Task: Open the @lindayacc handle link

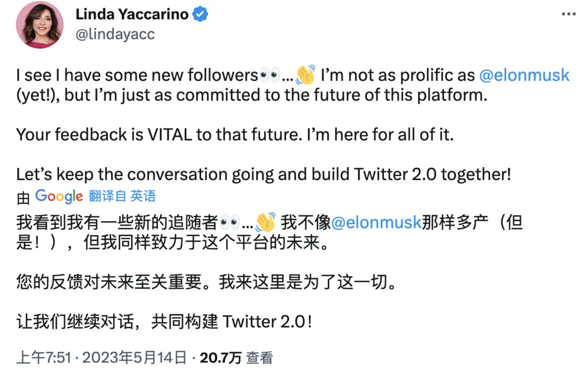Action: tap(115, 34)
